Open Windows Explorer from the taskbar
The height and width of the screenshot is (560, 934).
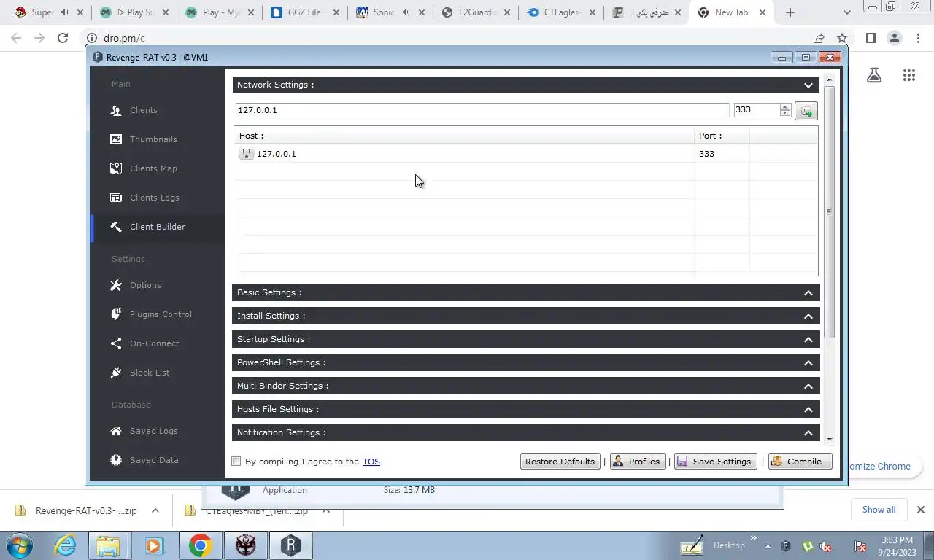[108, 545]
